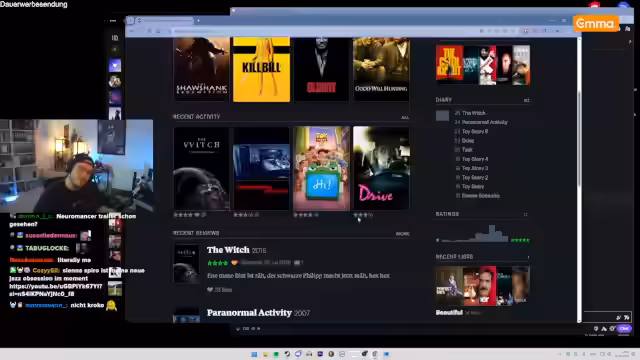The width and height of the screenshot is (640, 360).
Task: Show hidden system tray icons
Action: (559, 354)
